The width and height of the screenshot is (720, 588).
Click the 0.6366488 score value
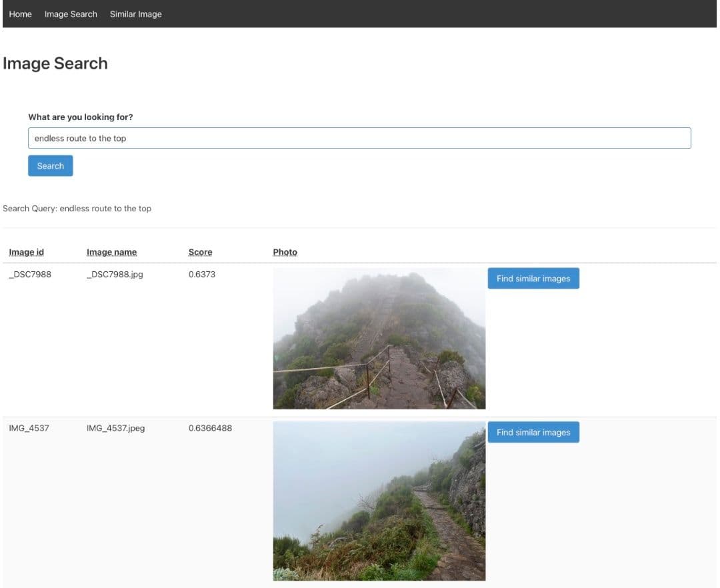210,428
